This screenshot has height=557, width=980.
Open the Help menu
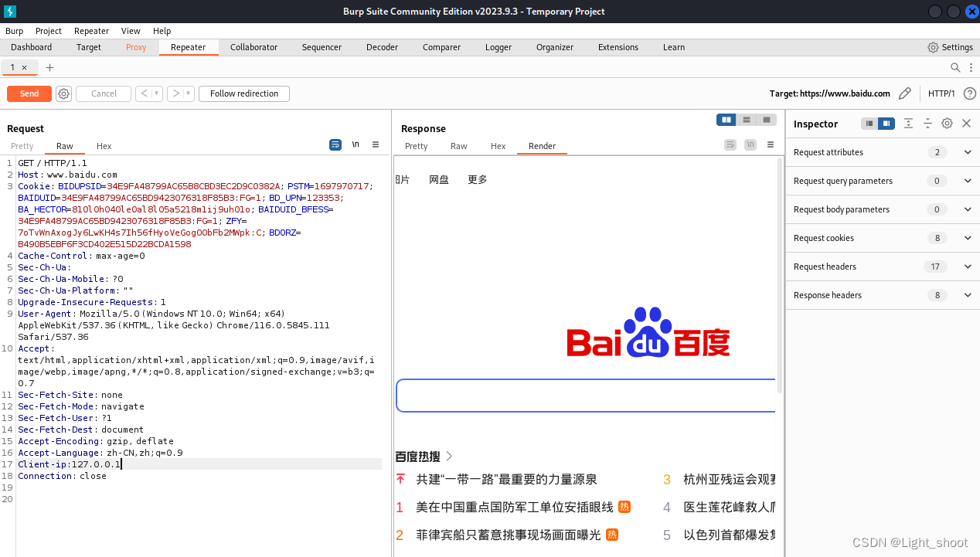(x=162, y=31)
